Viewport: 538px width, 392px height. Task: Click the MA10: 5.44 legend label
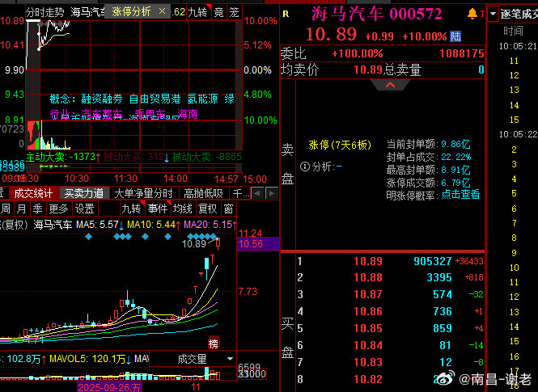pos(153,226)
